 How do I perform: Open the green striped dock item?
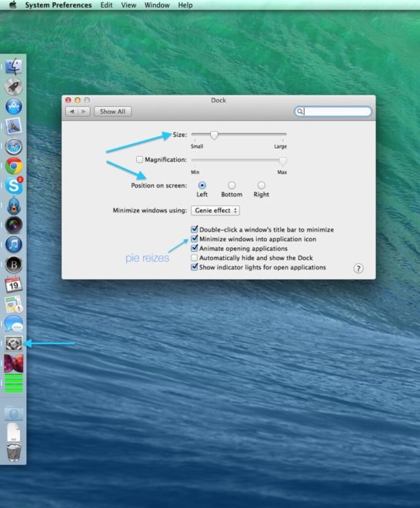point(14,383)
